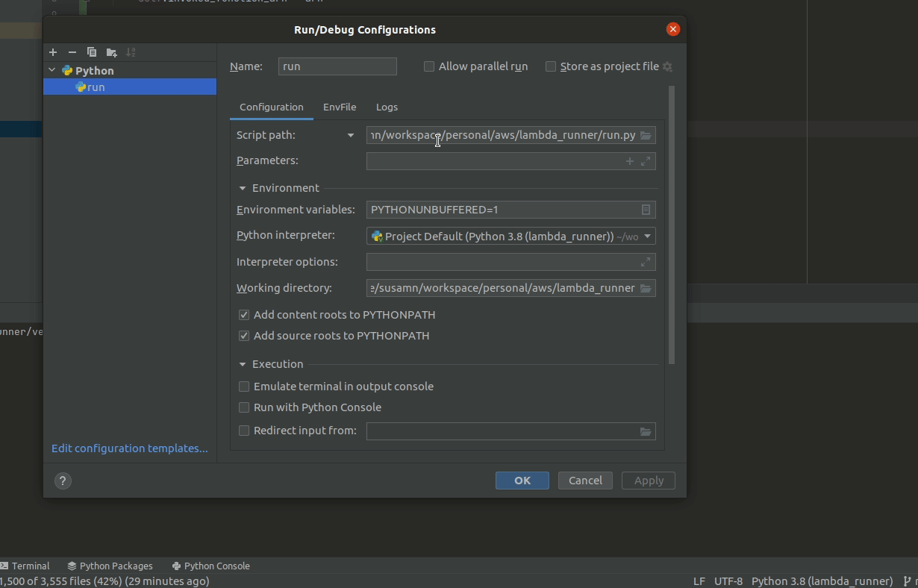This screenshot has width=918, height=588.
Task: Enable Emulate terminal in output console
Action: click(244, 387)
